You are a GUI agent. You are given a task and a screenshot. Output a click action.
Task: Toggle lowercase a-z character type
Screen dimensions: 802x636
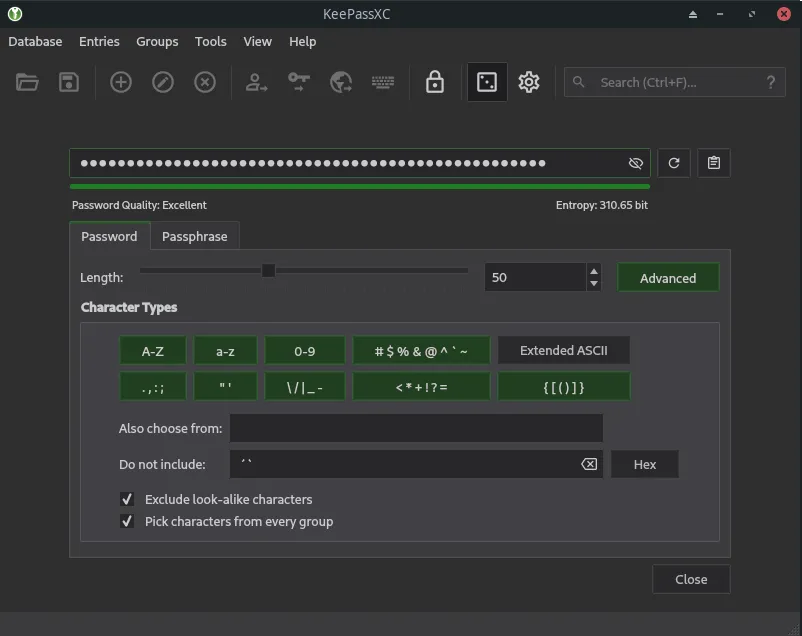click(225, 351)
